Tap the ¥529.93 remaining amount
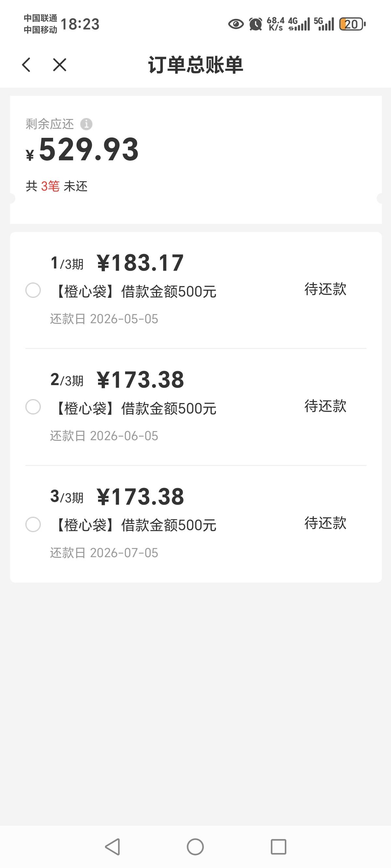This screenshot has width=391, height=868. coord(88,150)
